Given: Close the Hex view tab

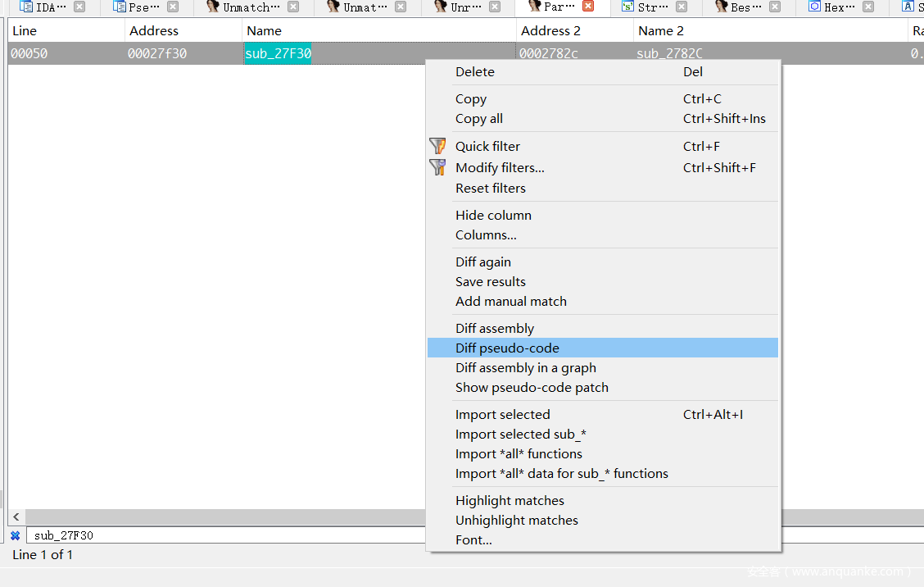Looking at the screenshot, I should coord(868,7).
